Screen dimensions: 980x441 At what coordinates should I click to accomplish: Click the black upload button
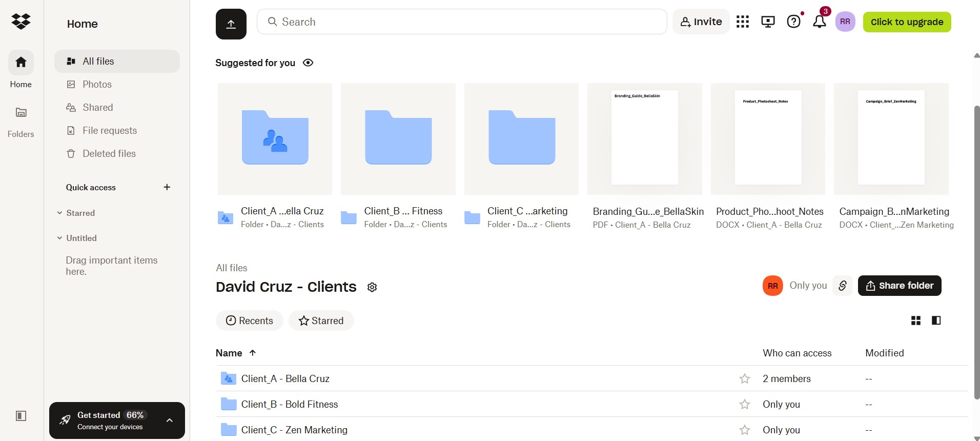[x=231, y=24]
